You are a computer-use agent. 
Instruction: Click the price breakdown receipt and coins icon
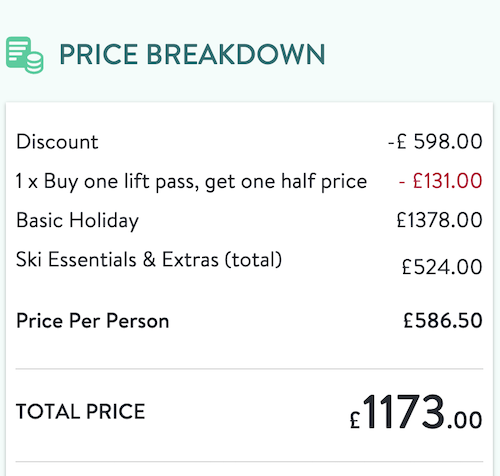pos(25,55)
